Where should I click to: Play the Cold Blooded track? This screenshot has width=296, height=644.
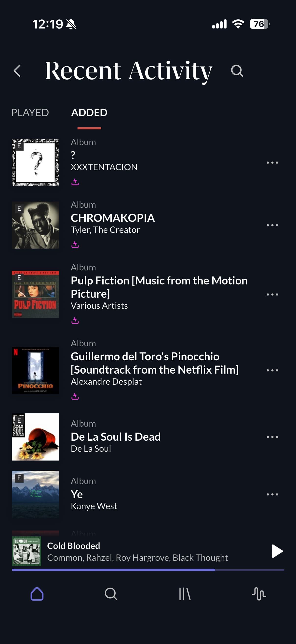(277, 551)
